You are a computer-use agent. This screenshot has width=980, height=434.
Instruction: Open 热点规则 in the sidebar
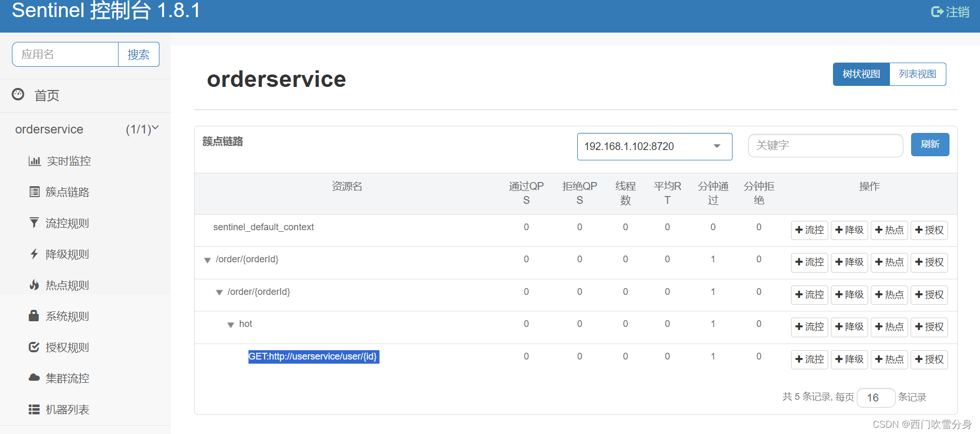[x=67, y=285]
